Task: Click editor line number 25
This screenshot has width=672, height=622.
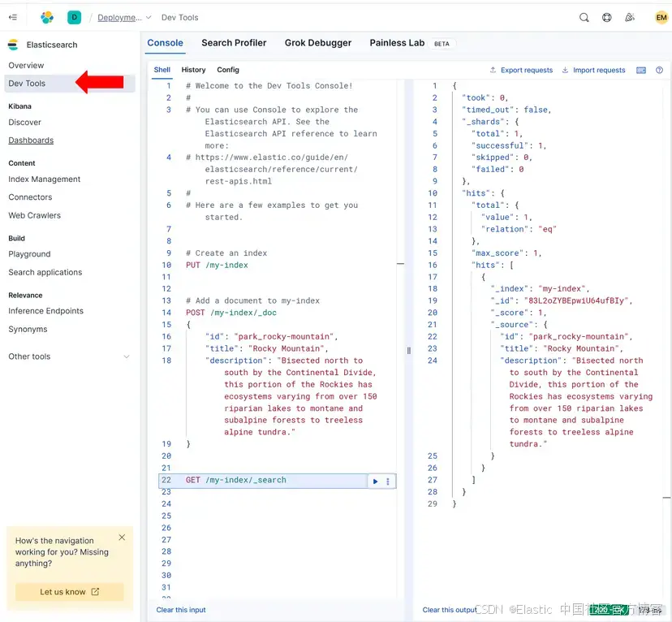Action: pyautogui.click(x=166, y=516)
